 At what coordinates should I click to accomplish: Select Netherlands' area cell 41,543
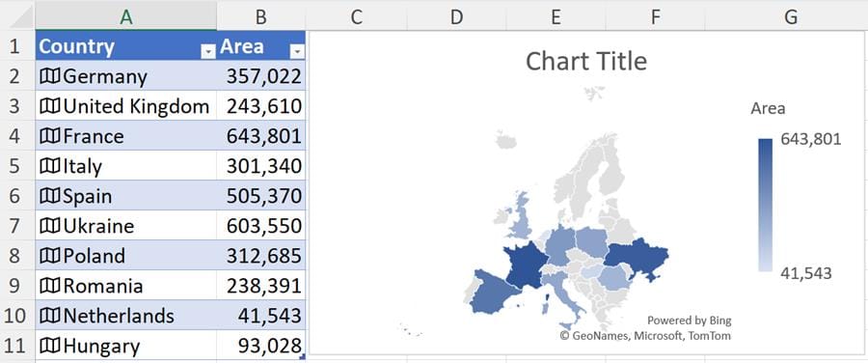tap(260, 316)
